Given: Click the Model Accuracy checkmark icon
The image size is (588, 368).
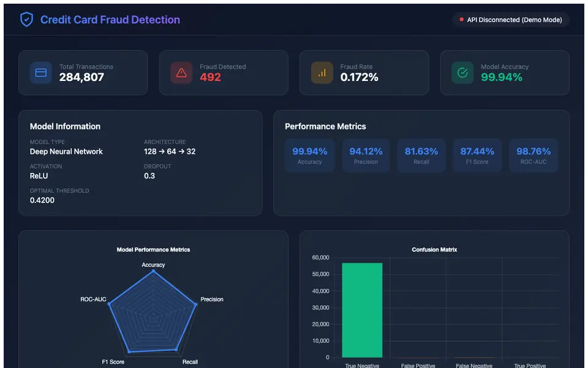Looking at the screenshot, I should 463,72.
